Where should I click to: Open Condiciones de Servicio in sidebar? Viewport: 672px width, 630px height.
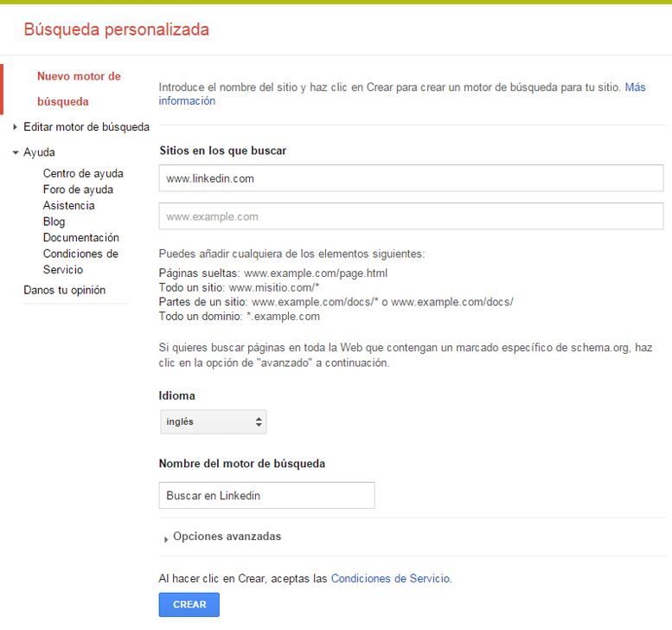click(x=80, y=261)
